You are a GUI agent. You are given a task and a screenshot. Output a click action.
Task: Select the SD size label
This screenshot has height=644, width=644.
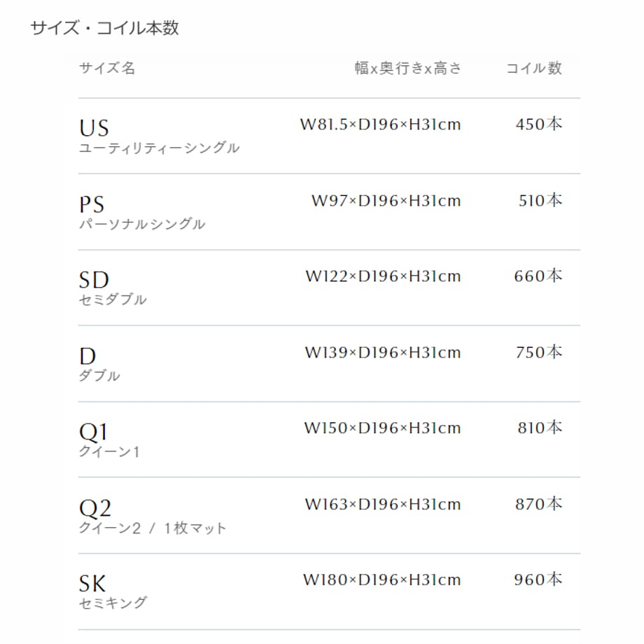pyautogui.click(x=94, y=280)
